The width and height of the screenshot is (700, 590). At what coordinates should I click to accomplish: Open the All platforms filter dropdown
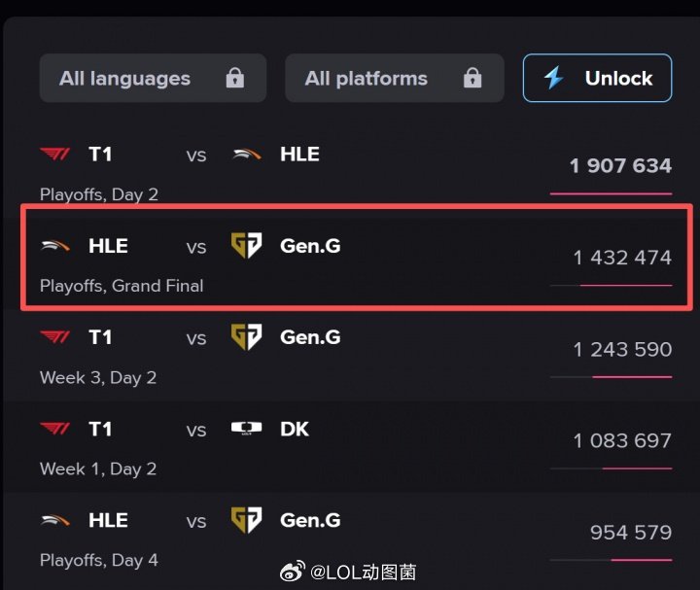394,79
